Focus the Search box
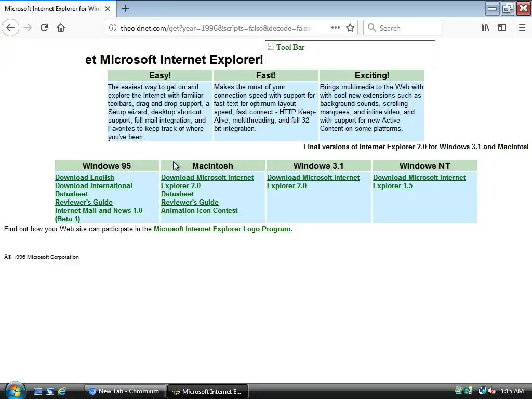Image resolution: width=532 pixels, height=399 pixels. (403, 28)
